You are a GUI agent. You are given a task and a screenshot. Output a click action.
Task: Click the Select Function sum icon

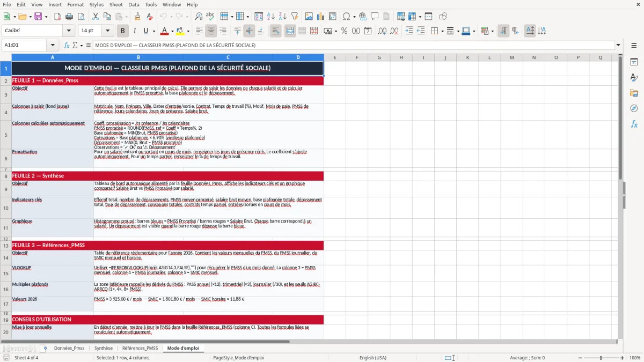[75, 45]
